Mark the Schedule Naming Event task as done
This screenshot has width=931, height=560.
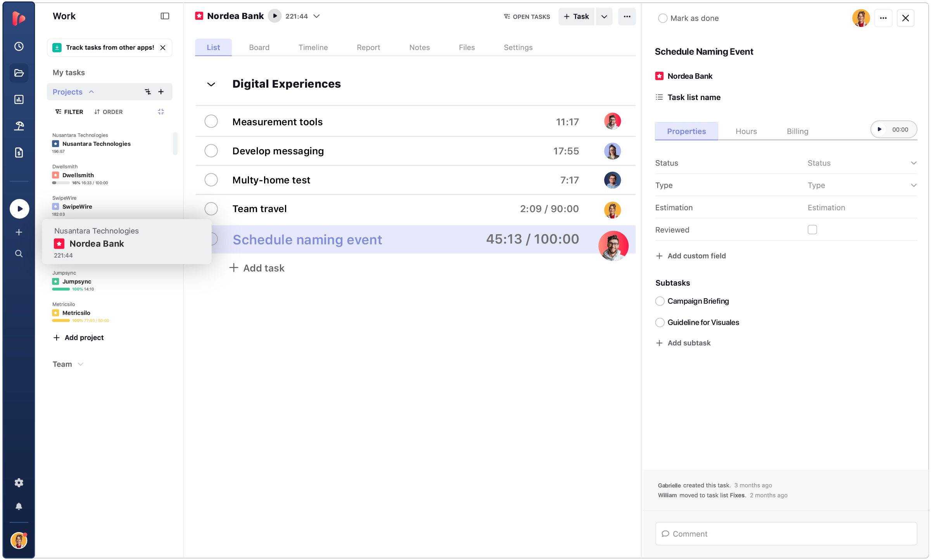[663, 18]
